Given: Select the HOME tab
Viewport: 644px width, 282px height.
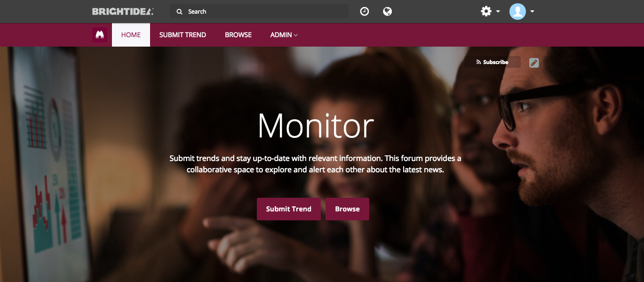Looking at the screenshot, I should (131, 35).
